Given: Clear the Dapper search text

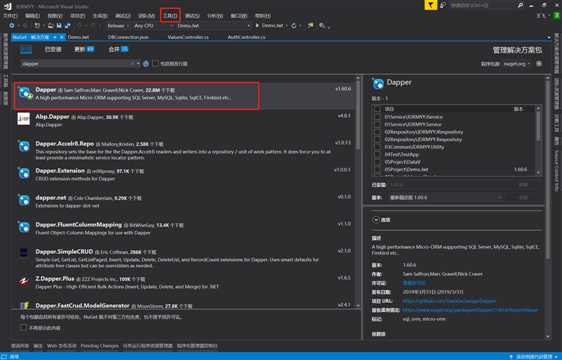Looking at the screenshot, I should 132,63.
